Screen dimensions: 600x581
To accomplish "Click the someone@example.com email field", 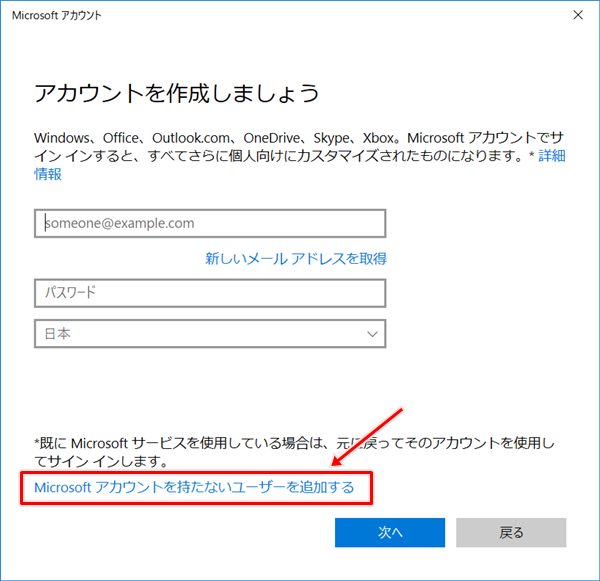I will point(210,223).
